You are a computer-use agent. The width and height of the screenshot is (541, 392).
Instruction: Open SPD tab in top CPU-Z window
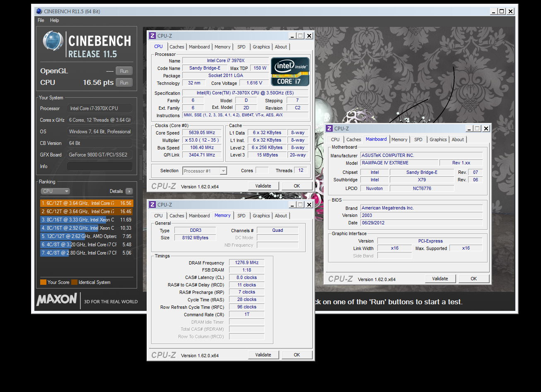(x=242, y=47)
